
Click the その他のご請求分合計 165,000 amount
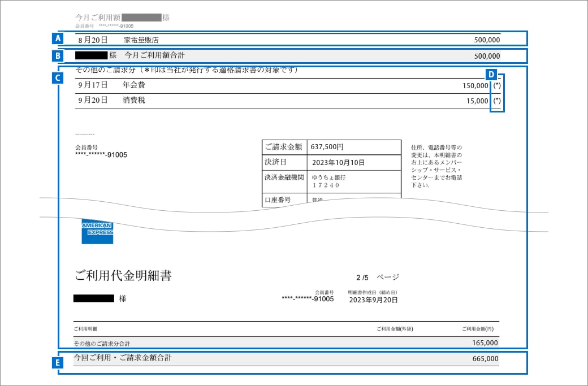[x=485, y=342]
